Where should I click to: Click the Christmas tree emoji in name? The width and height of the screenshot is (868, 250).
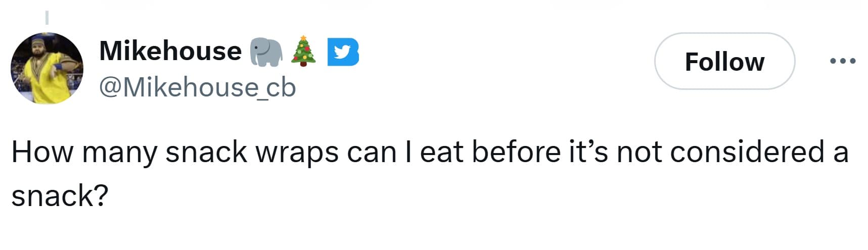tap(303, 51)
